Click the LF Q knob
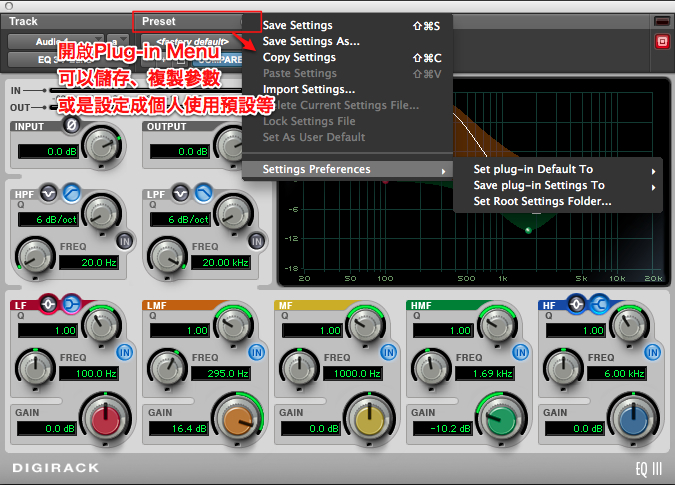The image size is (675, 485). point(102,325)
